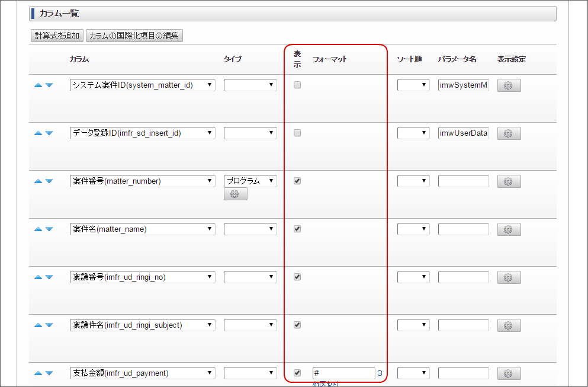Viewport: 588px width, 387px height.
Task: Move 稟議番号 row down
Action: [49, 277]
